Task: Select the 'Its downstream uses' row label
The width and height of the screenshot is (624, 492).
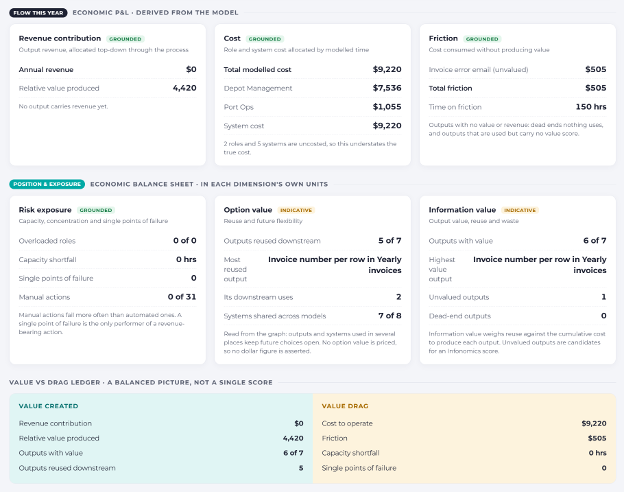Action: 258,297
